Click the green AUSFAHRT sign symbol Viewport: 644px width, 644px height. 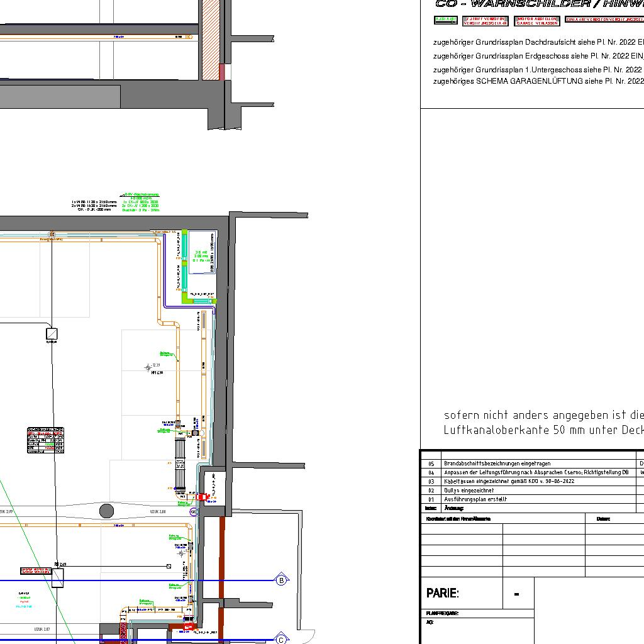point(446,20)
